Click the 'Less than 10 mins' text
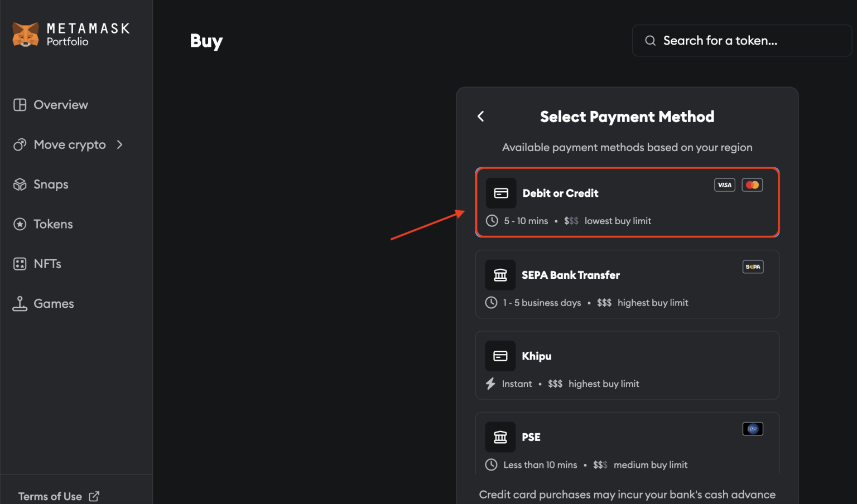Image resolution: width=857 pixels, height=504 pixels. [540, 465]
